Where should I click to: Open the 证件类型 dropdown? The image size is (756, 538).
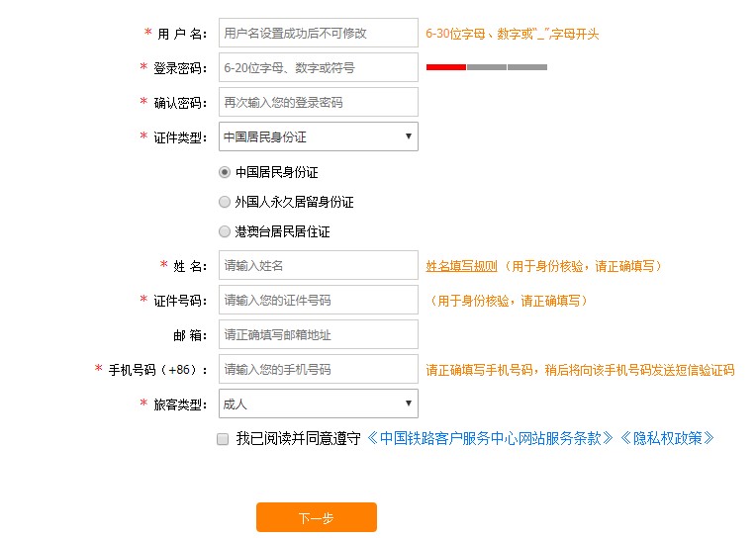pyautogui.click(x=318, y=136)
